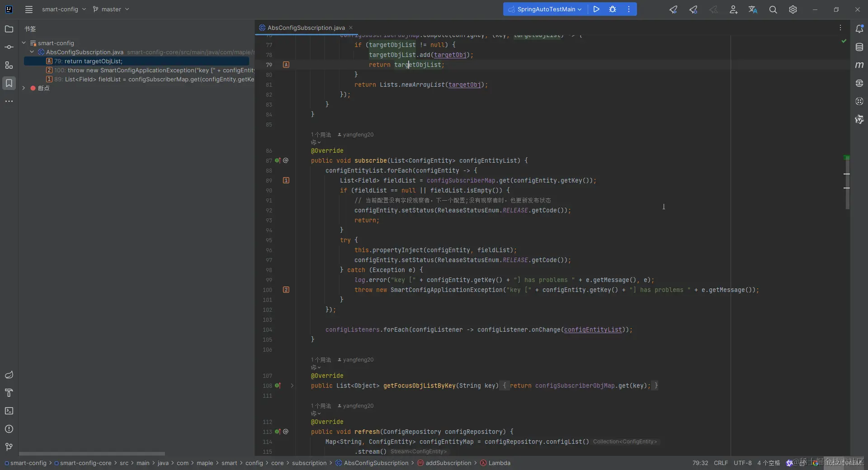This screenshot has width=868, height=470.
Task: Open editor tab options menu
Action: [x=840, y=28]
